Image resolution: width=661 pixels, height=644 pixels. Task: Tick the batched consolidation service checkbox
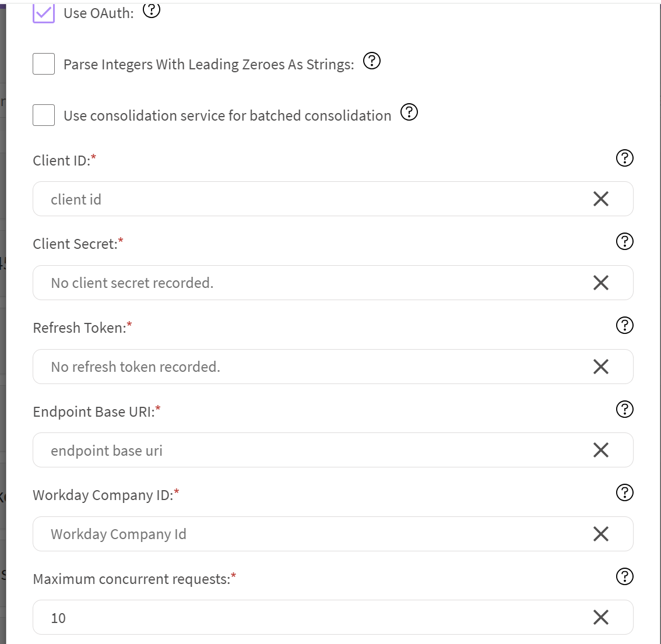44,115
